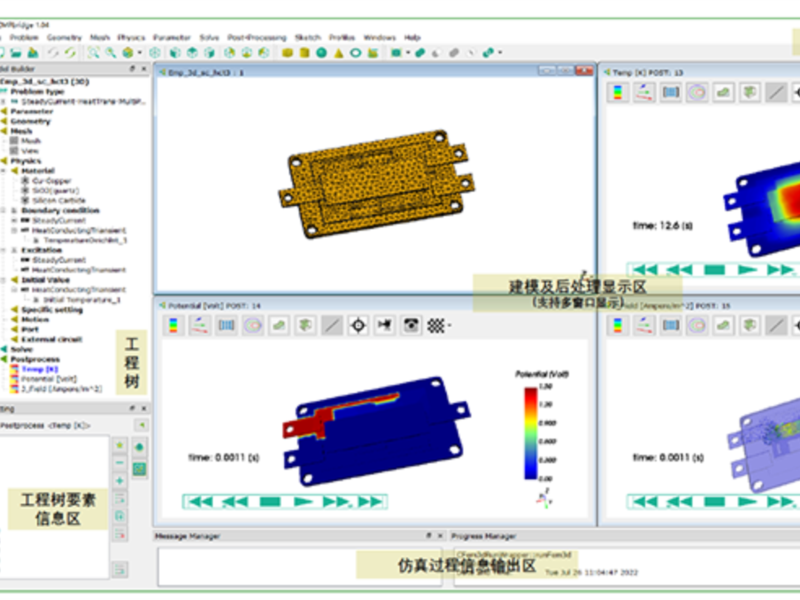Select Temp [K] under Postprocess
Screen dimensions: 800x600
point(40,369)
